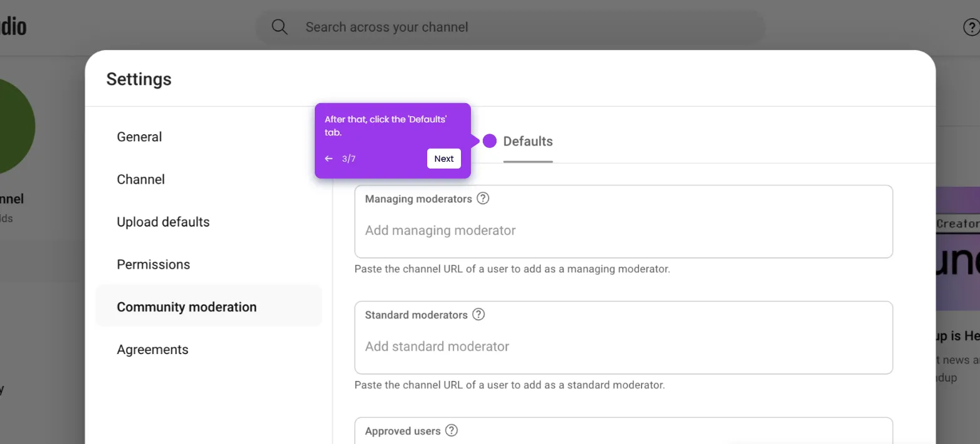Click the 'Add standard moderator' input field

[x=623, y=347]
